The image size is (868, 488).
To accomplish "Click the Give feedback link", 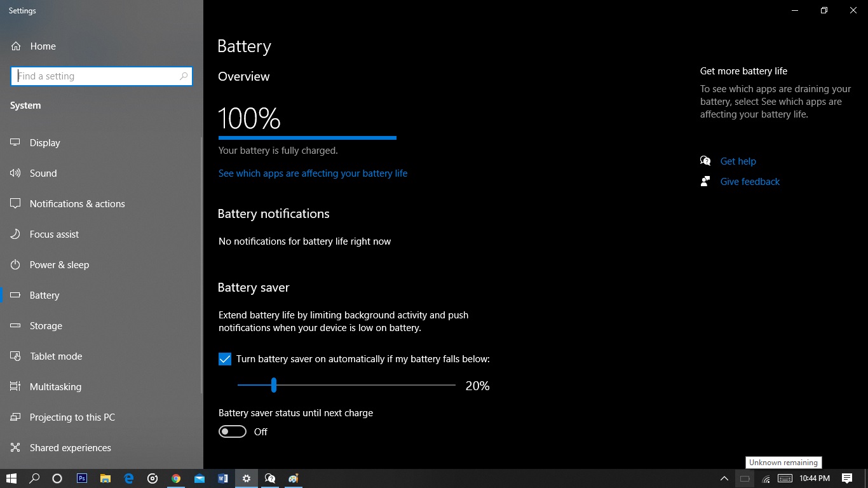I will (x=750, y=182).
